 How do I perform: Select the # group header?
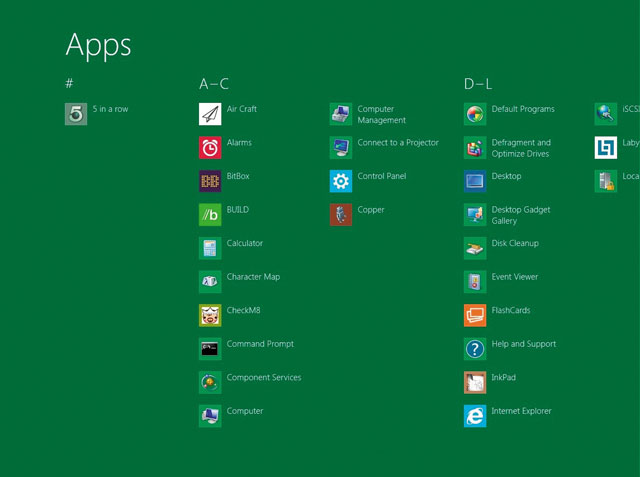(x=69, y=83)
